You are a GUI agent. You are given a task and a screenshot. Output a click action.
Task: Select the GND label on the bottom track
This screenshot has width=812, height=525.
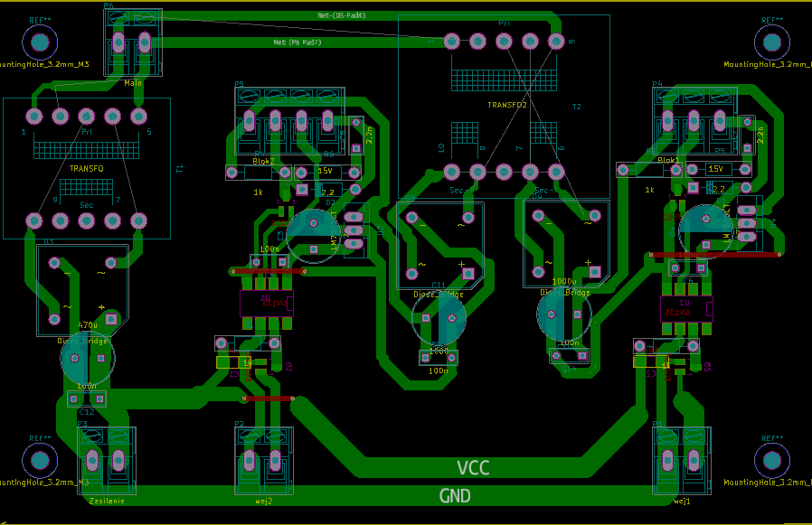[x=455, y=496]
